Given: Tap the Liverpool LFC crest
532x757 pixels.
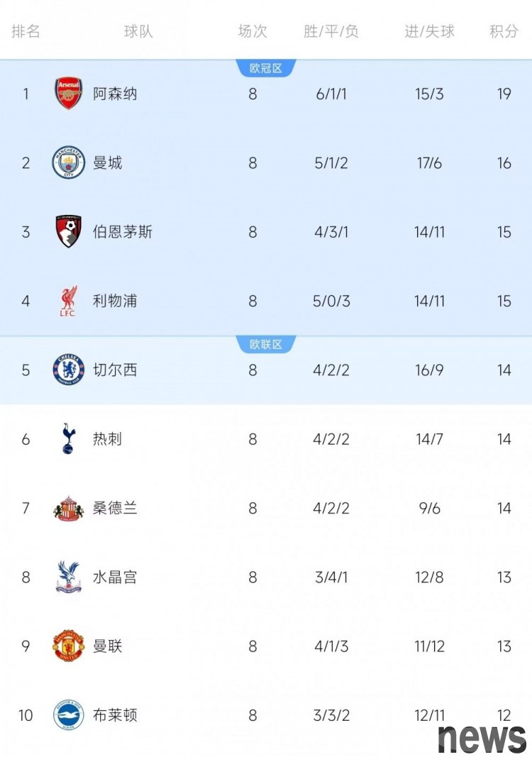Looking at the screenshot, I should point(69,301).
